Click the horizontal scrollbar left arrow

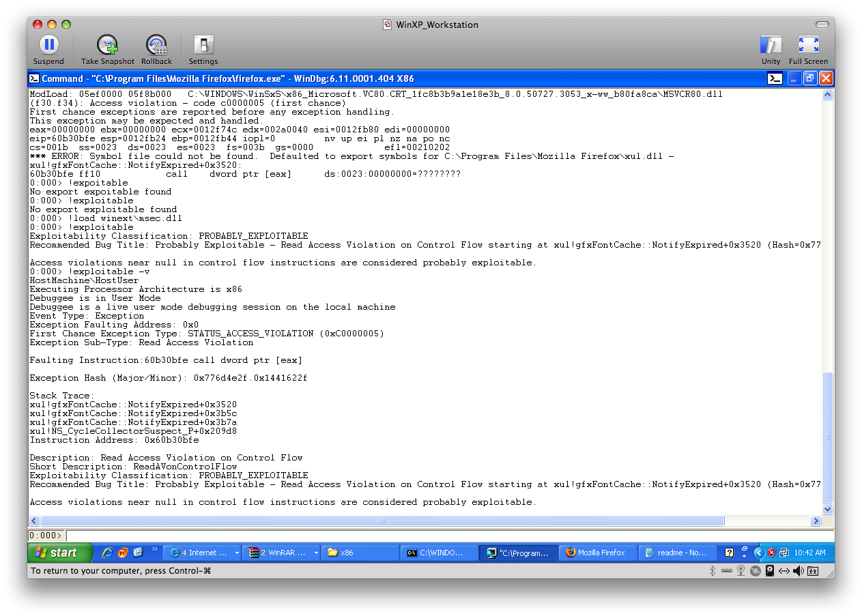[x=33, y=521]
